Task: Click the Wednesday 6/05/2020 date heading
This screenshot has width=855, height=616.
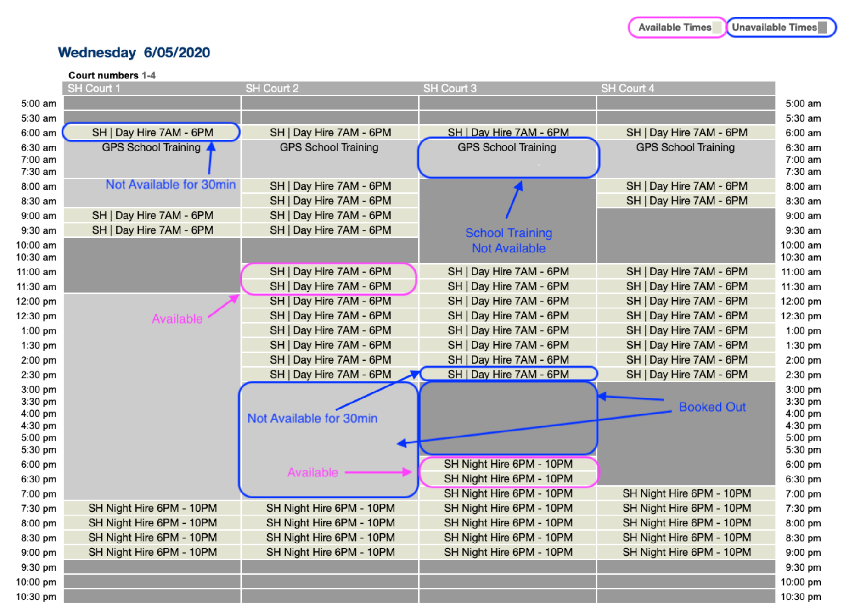Action: [134, 52]
